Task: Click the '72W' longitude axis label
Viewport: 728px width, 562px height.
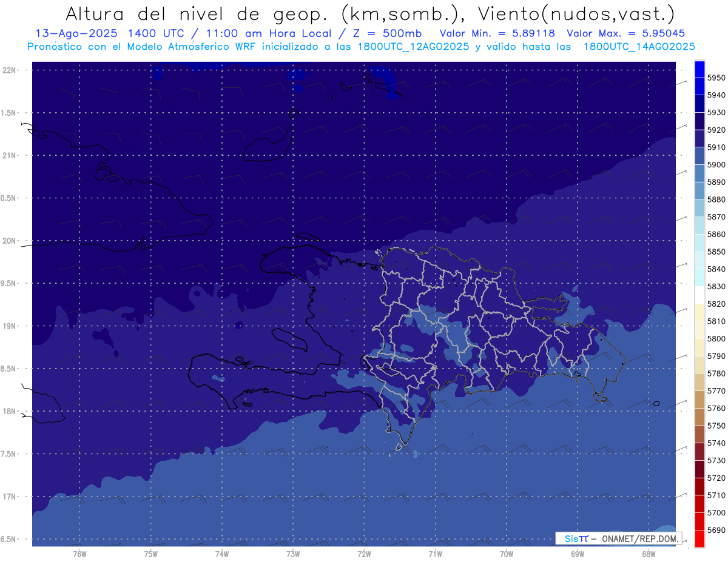Action: coord(364,554)
